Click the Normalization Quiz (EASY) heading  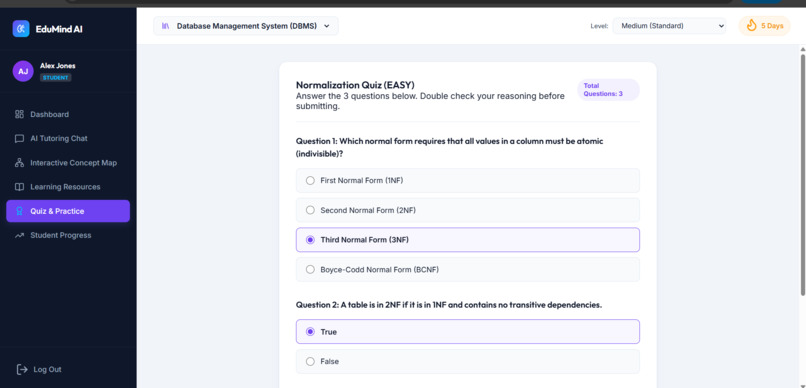click(355, 85)
